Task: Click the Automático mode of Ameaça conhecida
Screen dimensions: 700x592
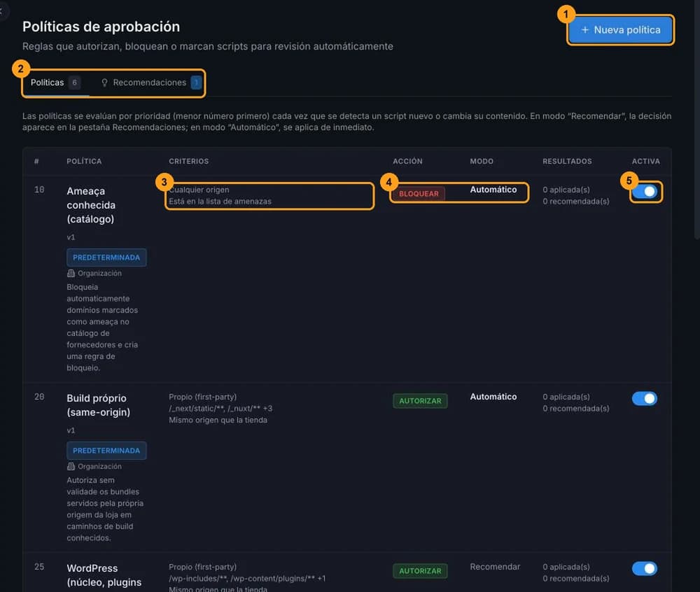Action: 493,190
